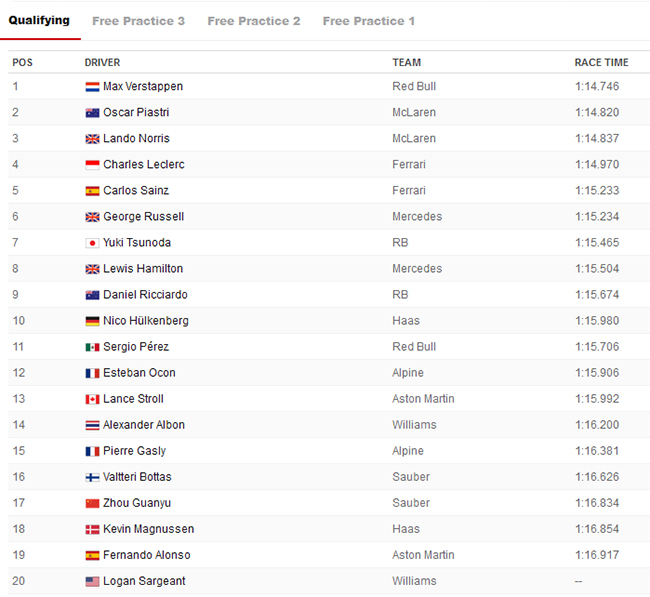Click the Mexican flag next to Sergio Pérez
Image resolution: width=650 pixels, height=597 pixels.
pyautogui.click(x=92, y=347)
